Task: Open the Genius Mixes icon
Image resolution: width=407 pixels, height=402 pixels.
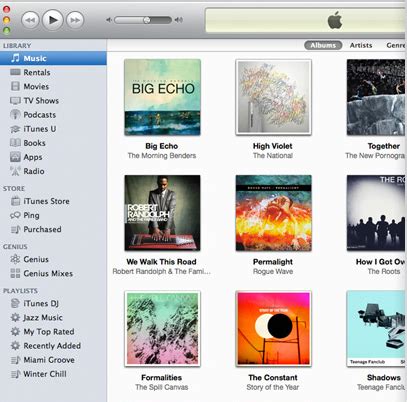Action: pyautogui.click(x=15, y=273)
